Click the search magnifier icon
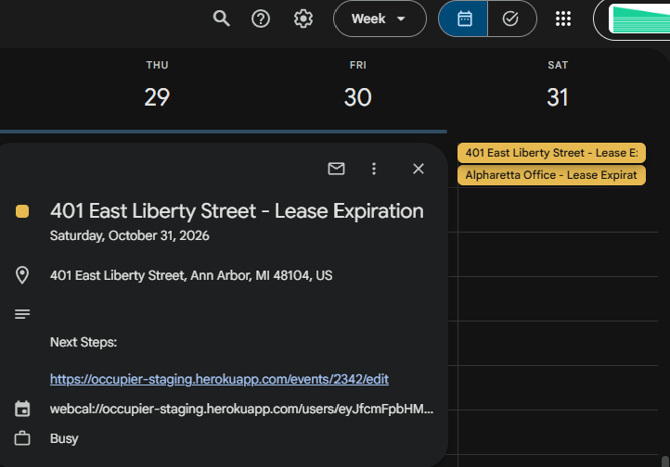 click(x=222, y=19)
